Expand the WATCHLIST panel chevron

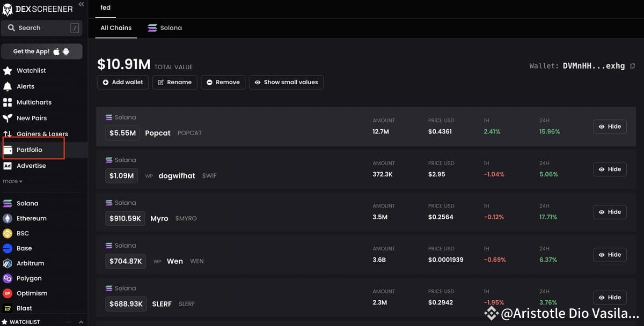click(x=81, y=322)
